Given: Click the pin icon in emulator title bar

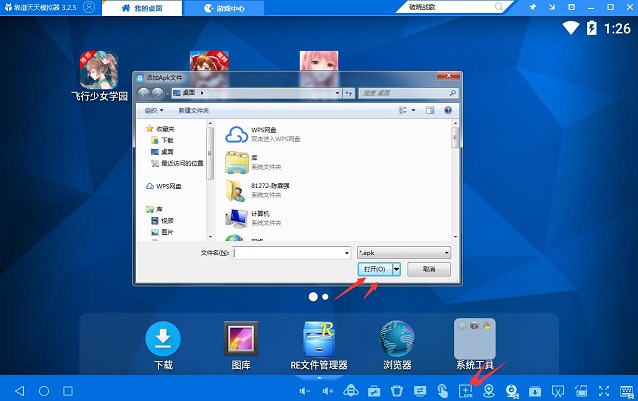Looking at the screenshot, I should coord(533,7).
